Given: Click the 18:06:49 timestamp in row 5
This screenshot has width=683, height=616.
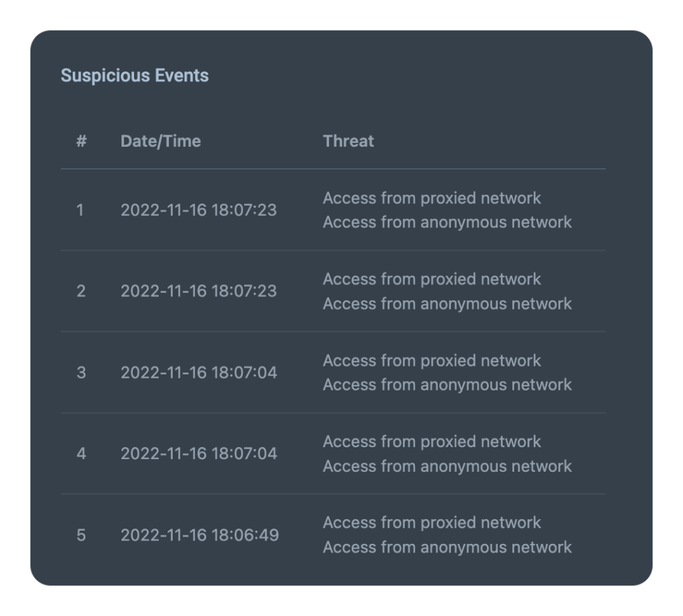Looking at the screenshot, I should (199, 535).
